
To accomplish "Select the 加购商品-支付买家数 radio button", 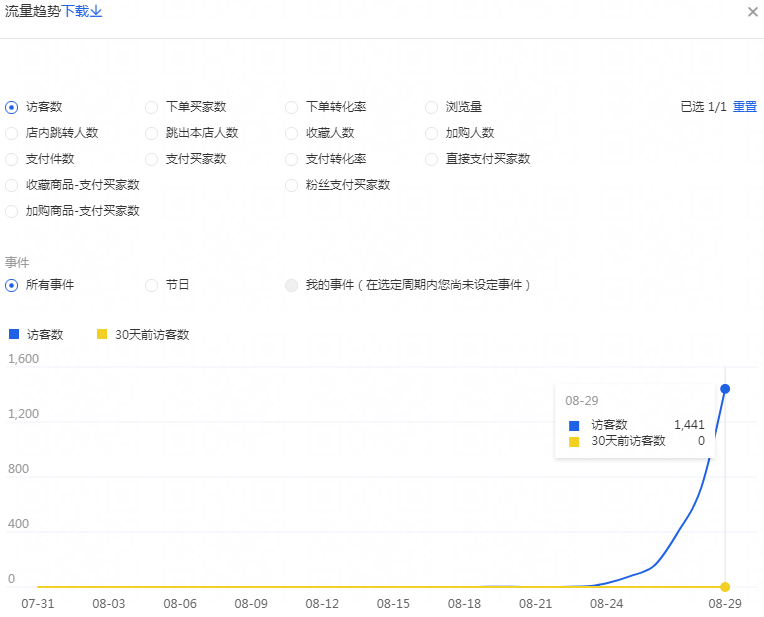I will pyautogui.click(x=12, y=211).
